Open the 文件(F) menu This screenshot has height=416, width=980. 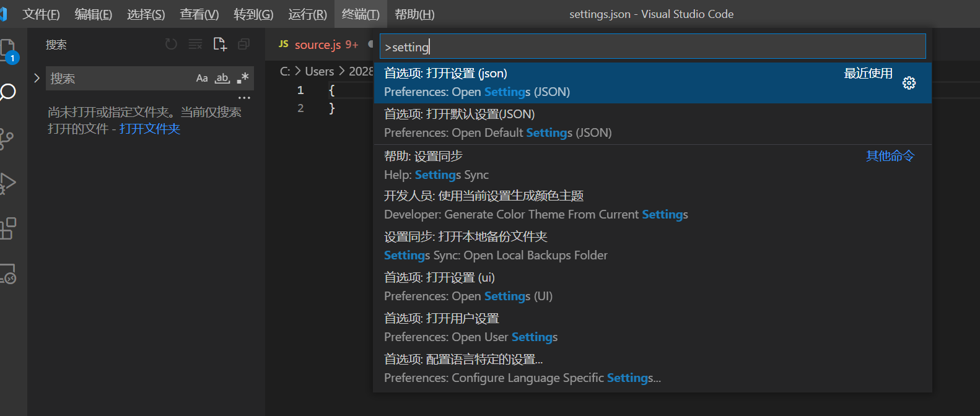coord(42,14)
